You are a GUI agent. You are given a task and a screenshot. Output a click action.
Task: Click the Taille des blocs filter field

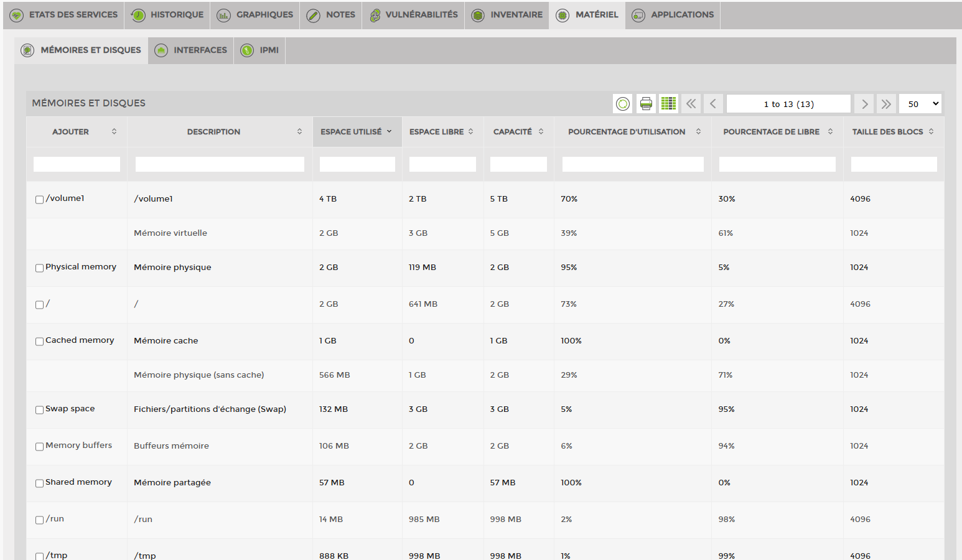click(894, 164)
